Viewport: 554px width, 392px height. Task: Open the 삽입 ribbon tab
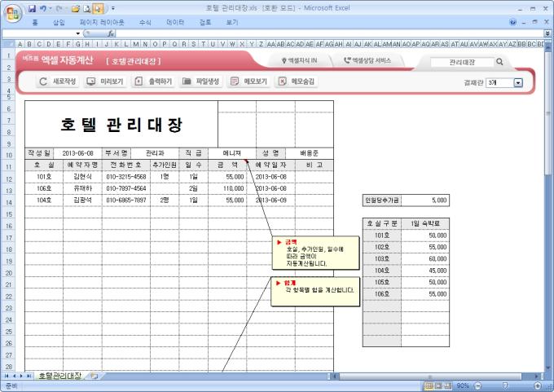point(59,22)
